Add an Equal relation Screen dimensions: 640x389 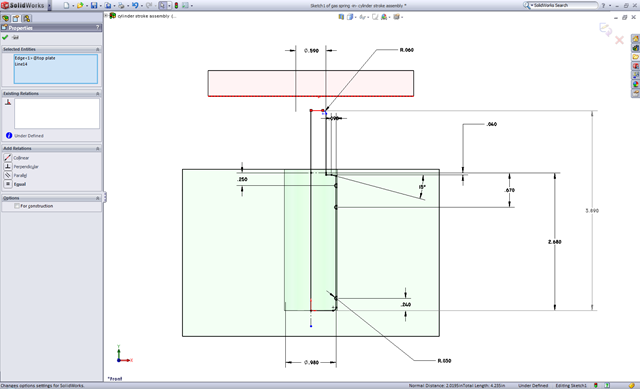(x=15, y=184)
